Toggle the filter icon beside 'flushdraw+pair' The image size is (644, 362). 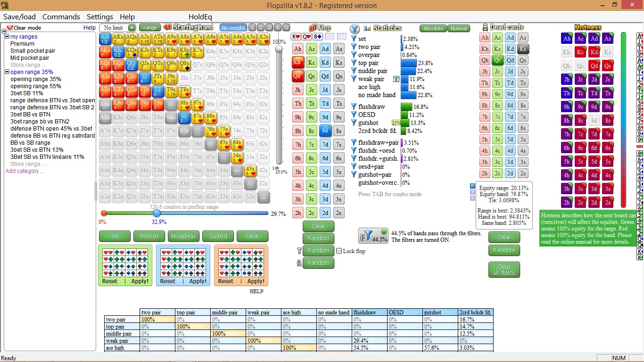354,143
